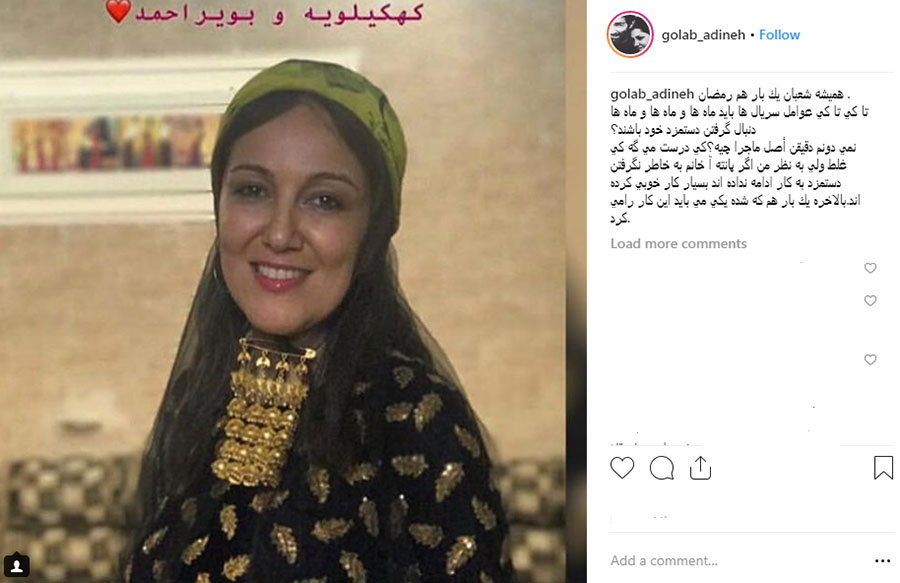Screen dimensions: 900x583
Task: Expand the list with Load more comments
Action: (678, 244)
